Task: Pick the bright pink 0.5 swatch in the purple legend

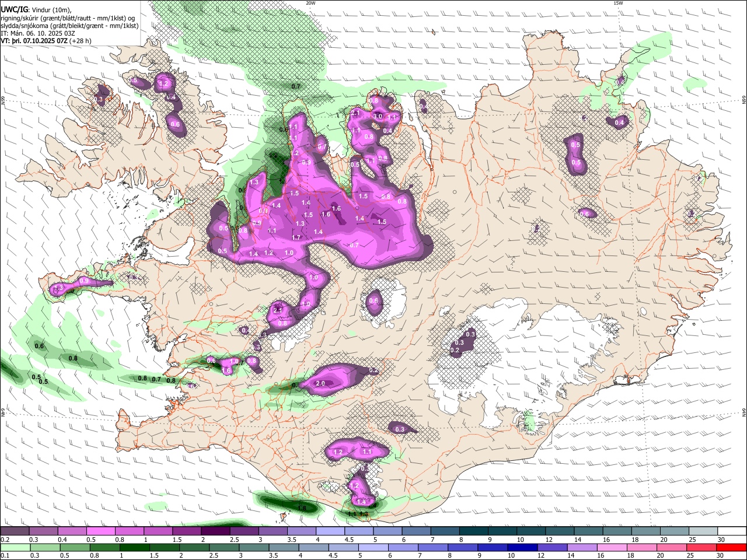Action: [100, 531]
